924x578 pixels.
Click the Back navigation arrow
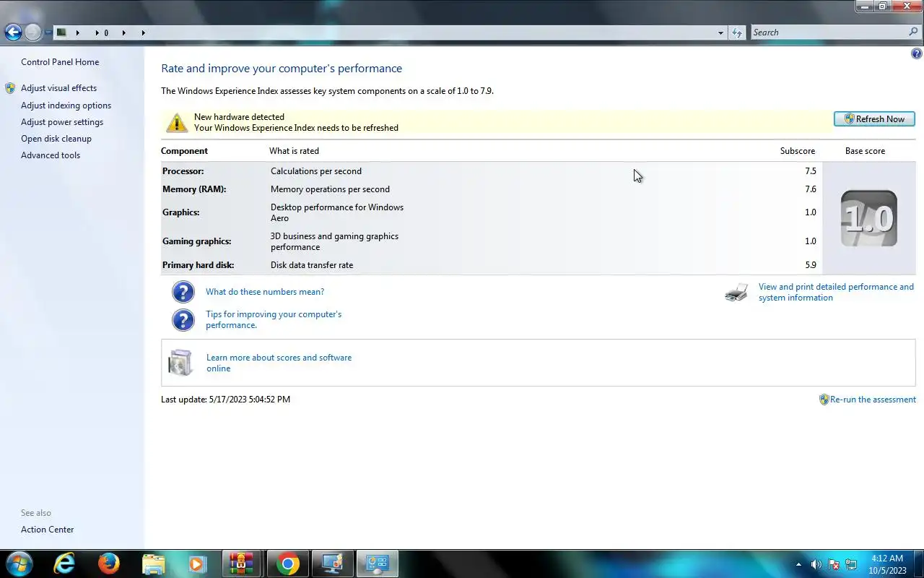point(13,32)
